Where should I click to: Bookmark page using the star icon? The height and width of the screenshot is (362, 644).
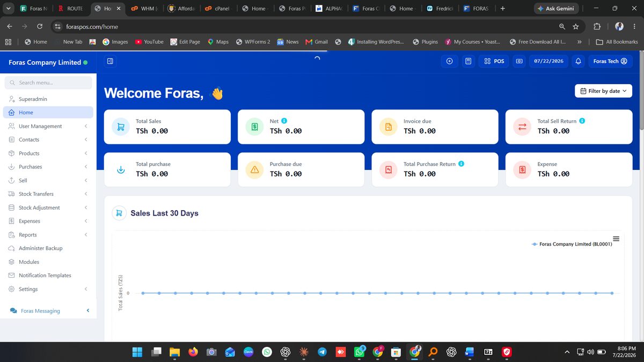(x=576, y=26)
